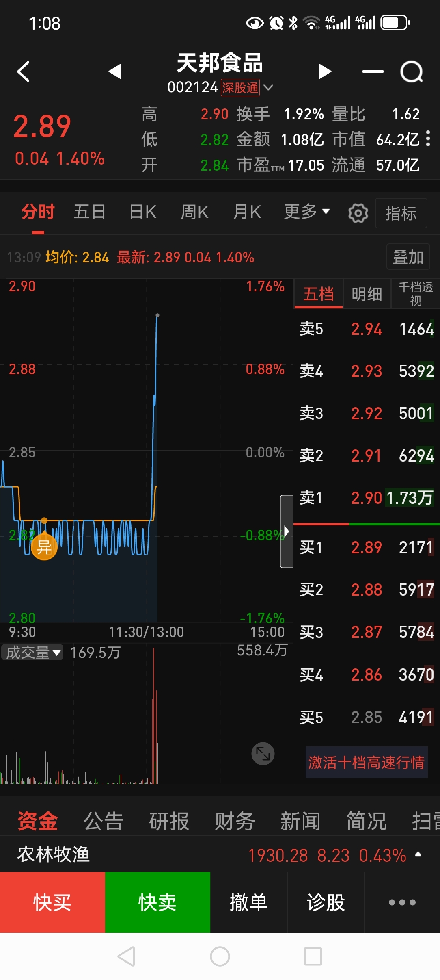Open three-dot more actions menu
Image resolution: width=440 pixels, height=980 pixels.
click(x=402, y=902)
